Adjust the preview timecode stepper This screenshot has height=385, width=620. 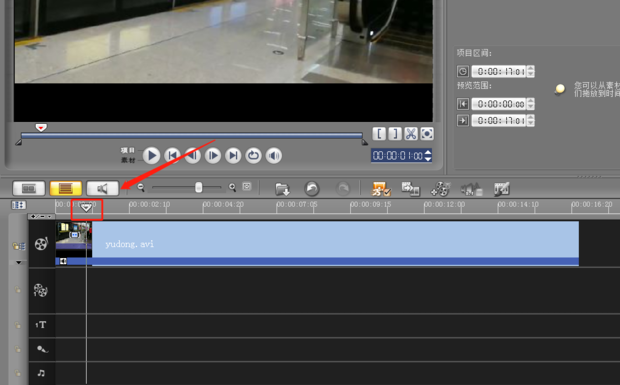pos(428,155)
